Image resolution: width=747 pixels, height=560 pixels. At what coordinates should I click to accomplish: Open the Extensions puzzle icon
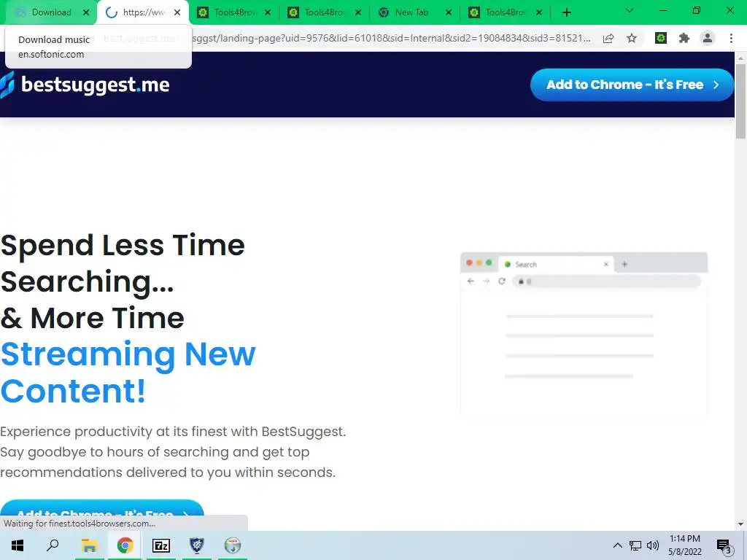pyautogui.click(x=684, y=38)
